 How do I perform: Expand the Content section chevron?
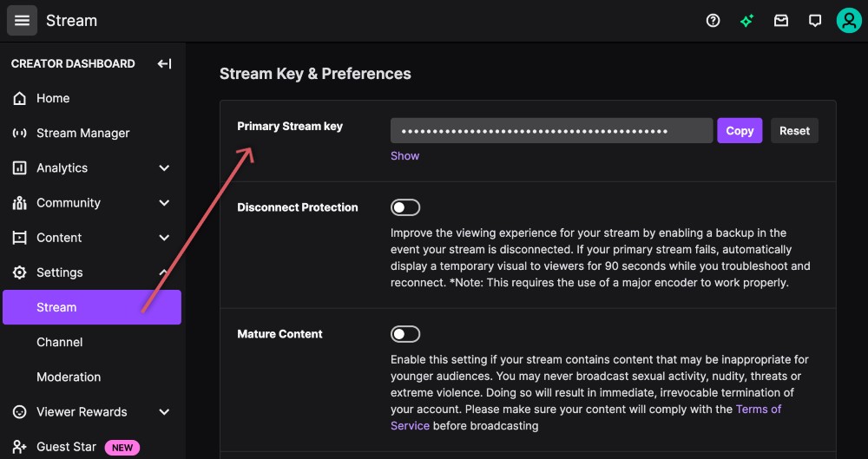click(x=164, y=238)
